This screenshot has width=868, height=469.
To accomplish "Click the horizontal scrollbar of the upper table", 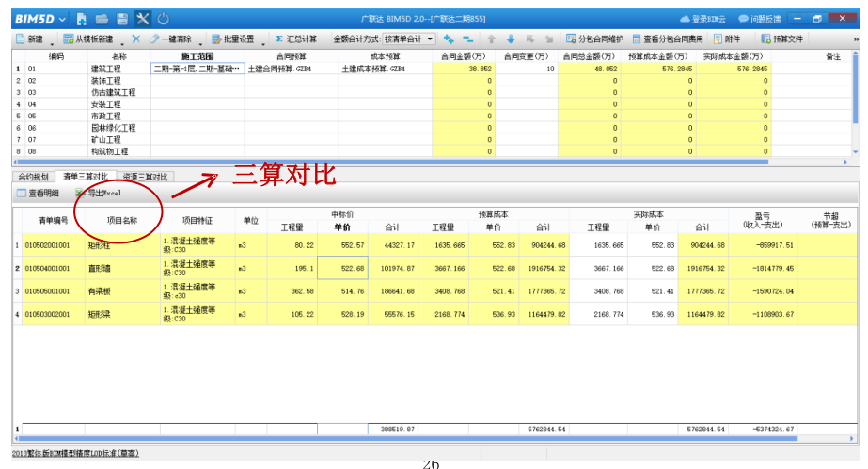I will click(392, 162).
